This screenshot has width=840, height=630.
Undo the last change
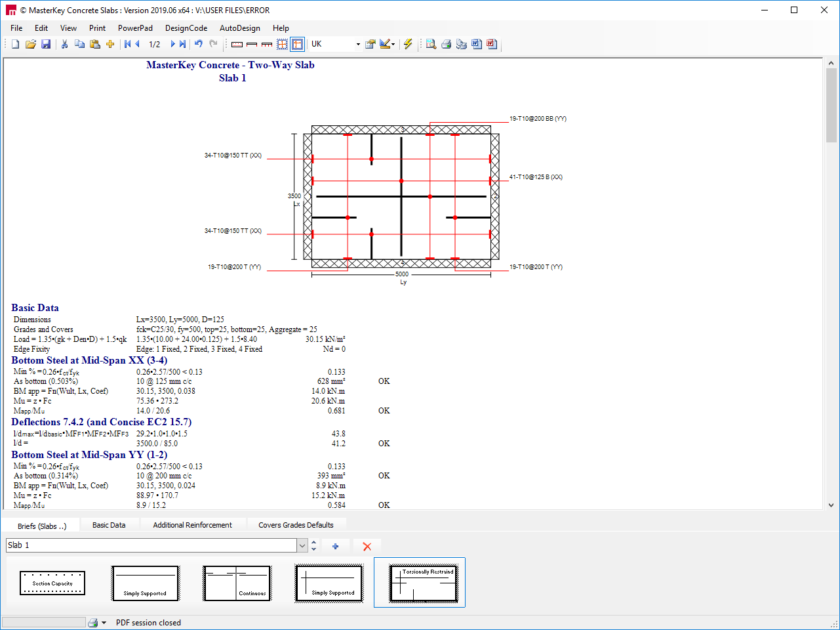(x=199, y=44)
